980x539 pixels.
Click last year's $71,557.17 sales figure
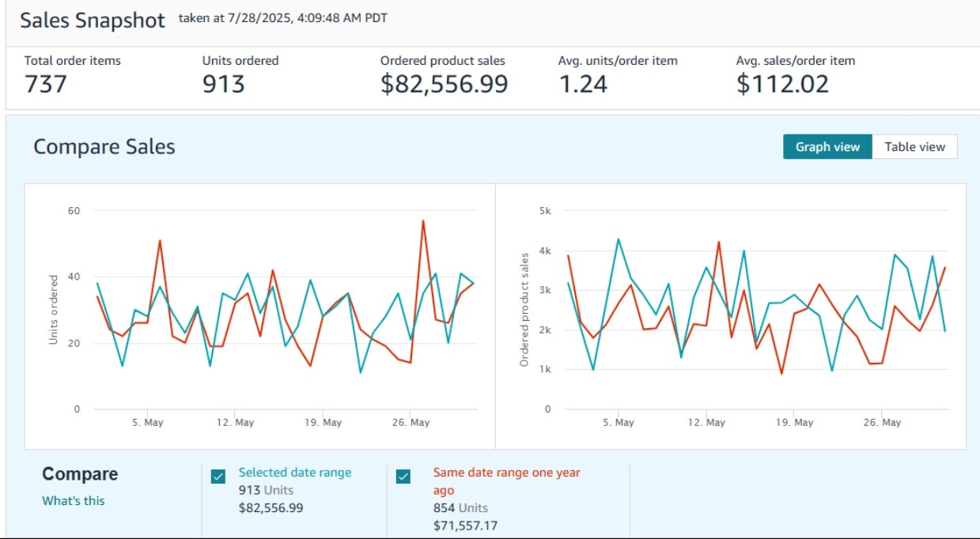coord(465,526)
